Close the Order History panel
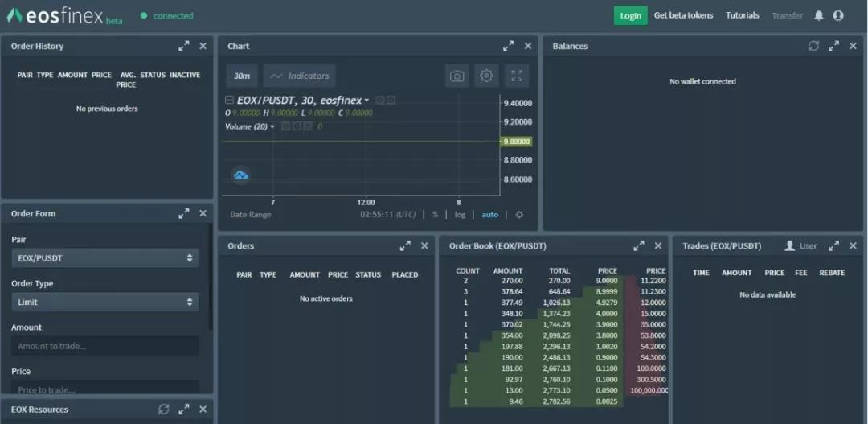 203,46
